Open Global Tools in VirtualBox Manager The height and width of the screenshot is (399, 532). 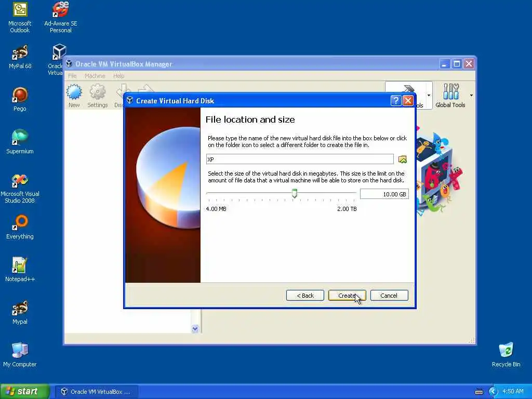point(450,96)
